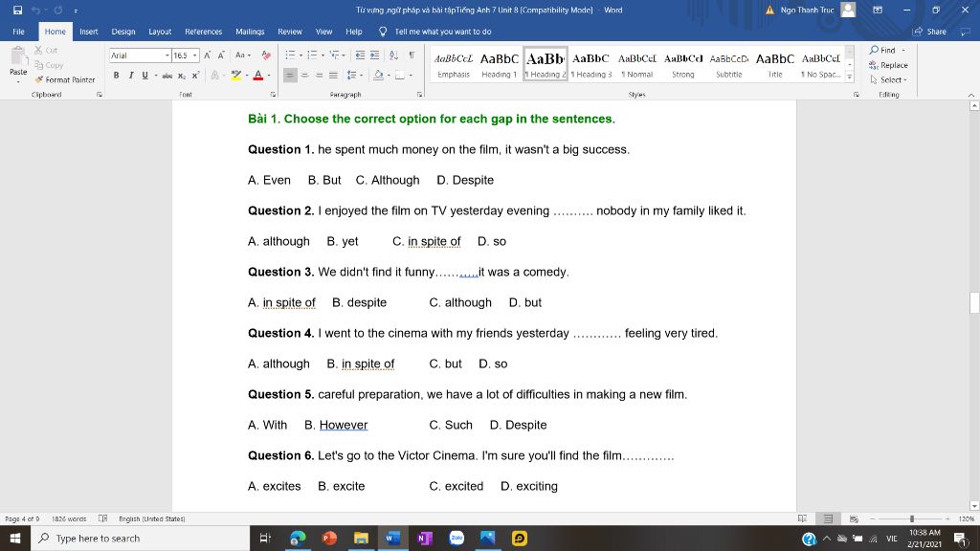Image resolution: width=980 pixels, height=551 pixels.
Task: Adjust the zoom slider in status bar
Action: (912, 518)
